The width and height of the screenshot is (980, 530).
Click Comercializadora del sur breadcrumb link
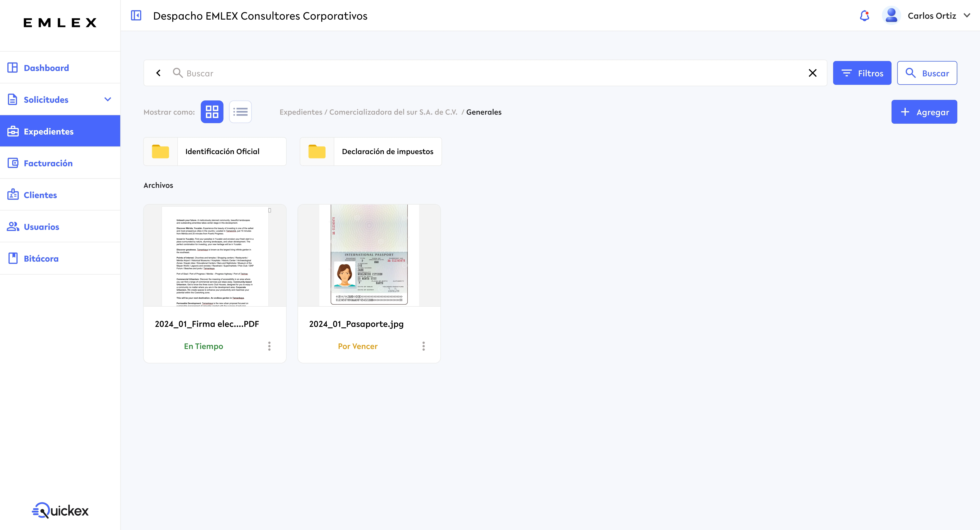tap(393, 112)
